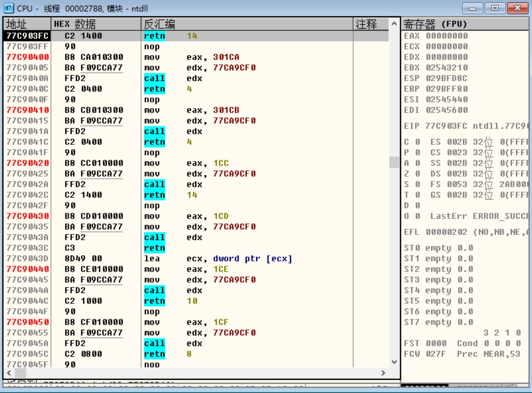Close the CPU window
This screenshot has height=393, width=532.
517,8
